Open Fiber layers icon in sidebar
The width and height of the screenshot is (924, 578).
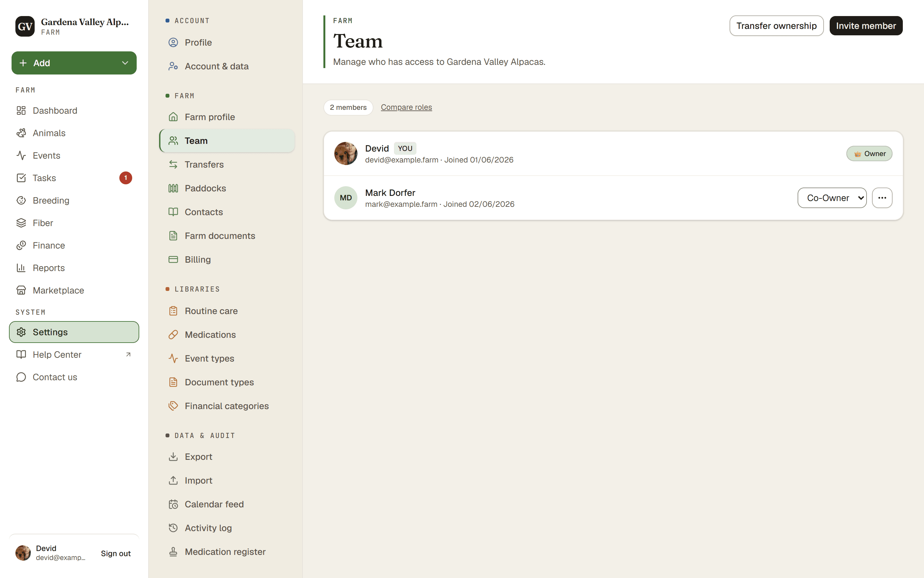coord(21,223)
